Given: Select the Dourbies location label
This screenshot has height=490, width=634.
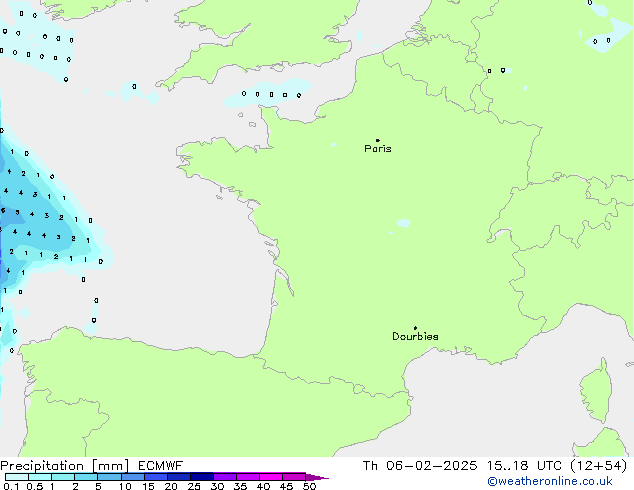Looking at the screenshot, I should point(415,336).
